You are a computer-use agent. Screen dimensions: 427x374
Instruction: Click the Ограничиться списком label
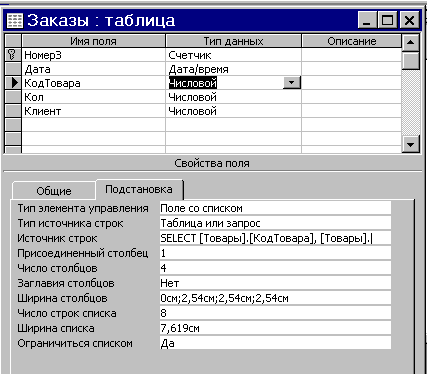tap(75, 343)
